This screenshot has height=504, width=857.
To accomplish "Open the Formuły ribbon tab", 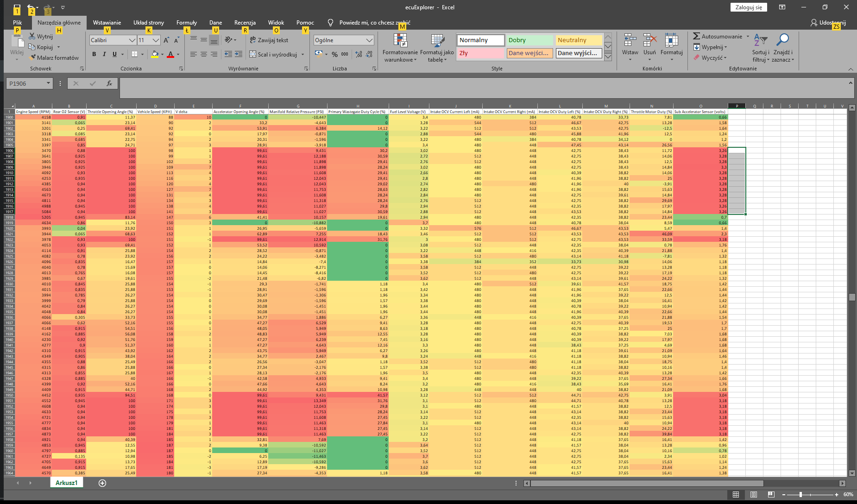I will [186, 23].
